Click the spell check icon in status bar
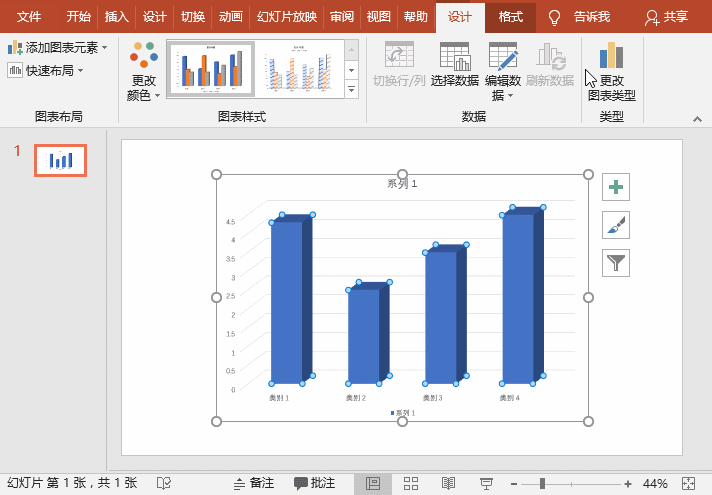Screen dimensions: 712x495 click(x=163, y=483)
